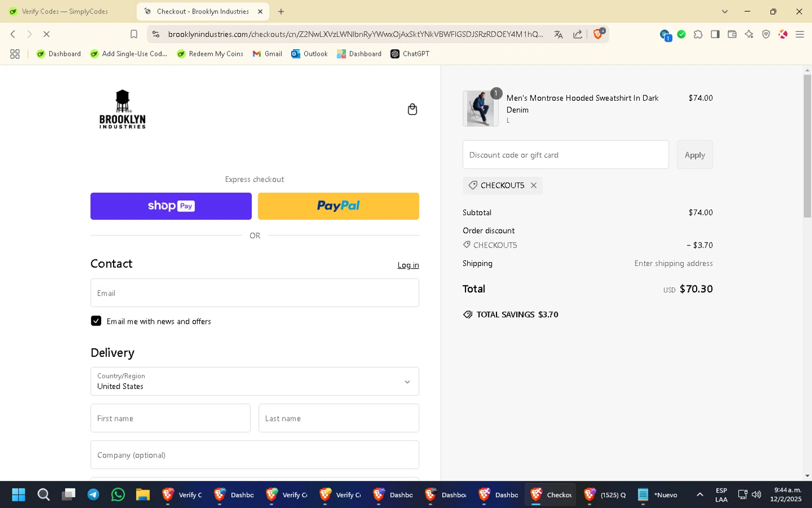Open the Outlook bookmark
812x508 pixels.
[x=310, y=54]
